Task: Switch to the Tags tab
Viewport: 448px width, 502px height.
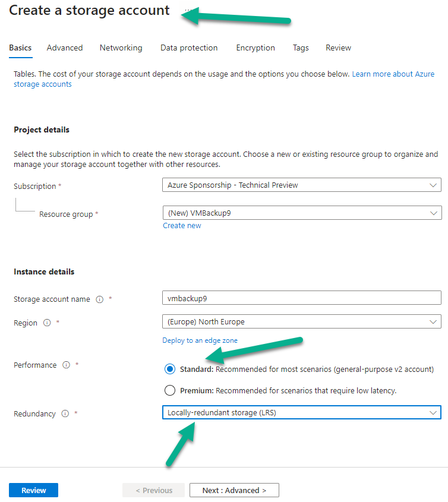Action: point(301,48)
